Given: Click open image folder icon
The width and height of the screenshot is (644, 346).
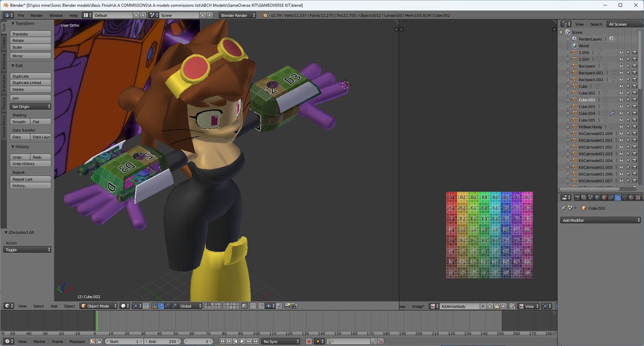Looking at the screenshot, I should 496,306.
